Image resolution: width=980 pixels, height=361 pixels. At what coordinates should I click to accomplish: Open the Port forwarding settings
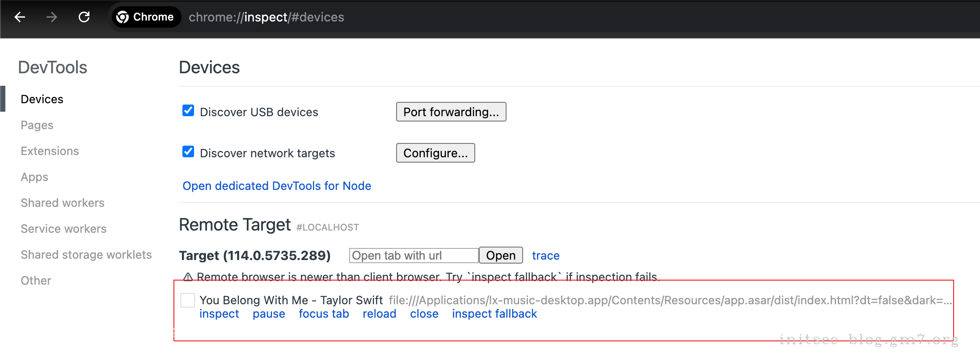click(451, 112)
